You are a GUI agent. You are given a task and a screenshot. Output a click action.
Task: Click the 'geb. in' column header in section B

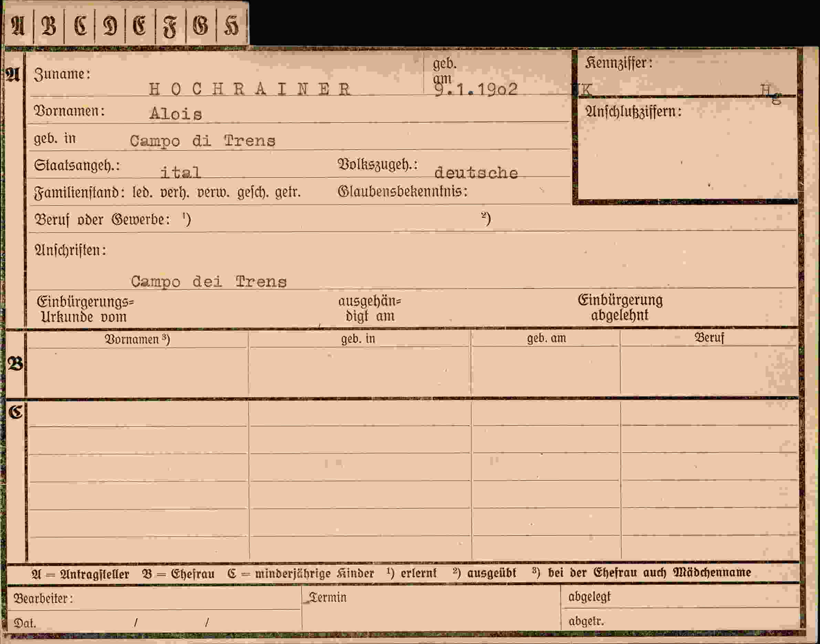click(x=358, y=339)
